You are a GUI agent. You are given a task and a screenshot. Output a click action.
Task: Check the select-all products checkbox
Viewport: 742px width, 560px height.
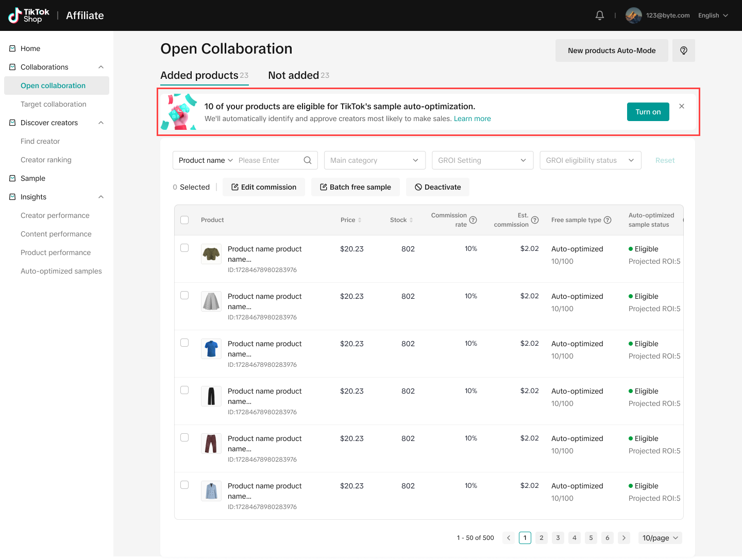pyautogui.click(x=184, y=220)
